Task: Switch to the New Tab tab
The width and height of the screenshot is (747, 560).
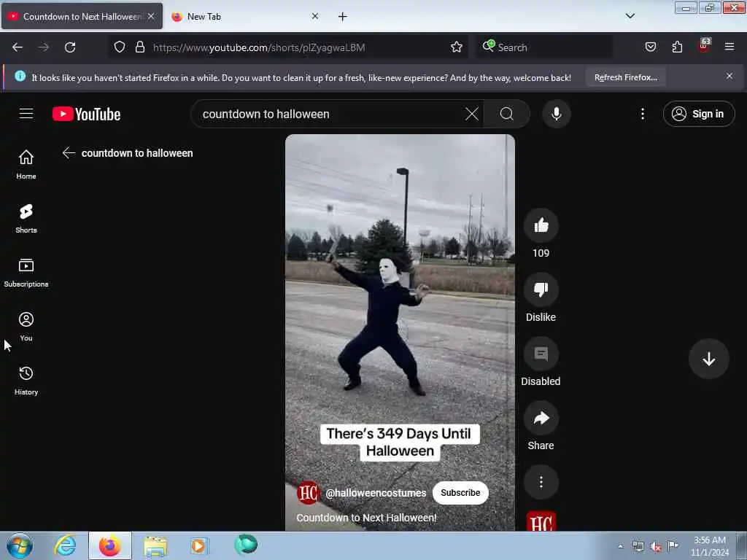Action: coord(245,17)
